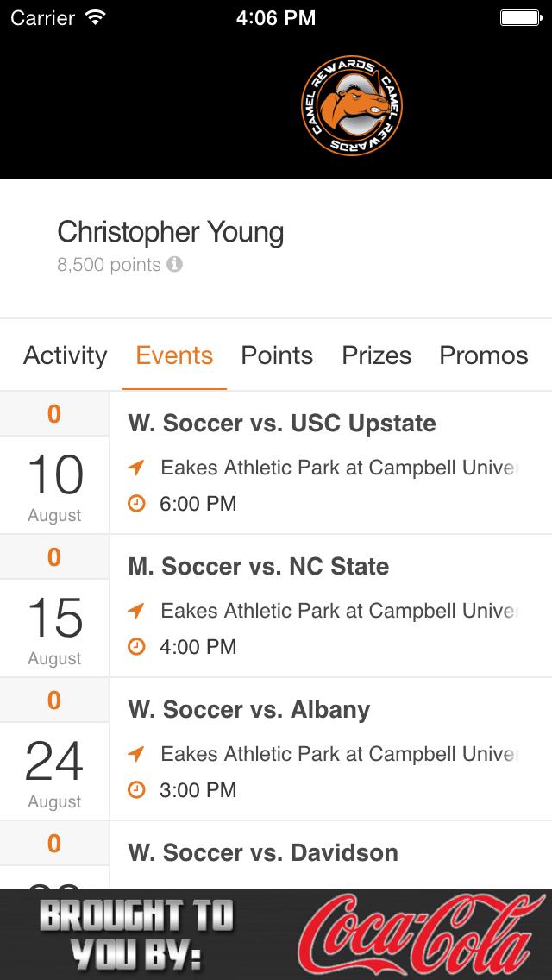Tap location arrow for Albany game
This screenshot has height=980, width=552.
pyautogui.click(x=136, y=754)
